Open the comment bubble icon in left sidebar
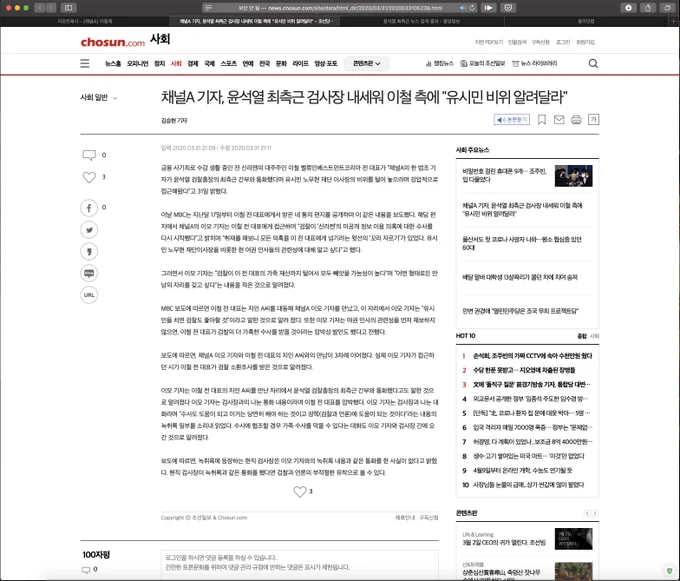Image resolution: width=680 pixels, height=581 pixels. coord(89,155)
